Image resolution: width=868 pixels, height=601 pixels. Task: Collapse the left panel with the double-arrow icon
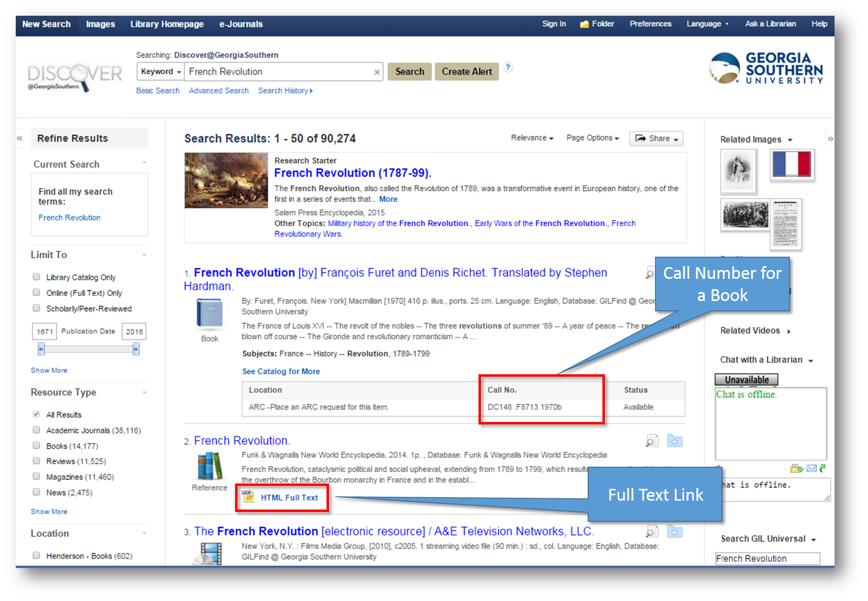(20, 138)
